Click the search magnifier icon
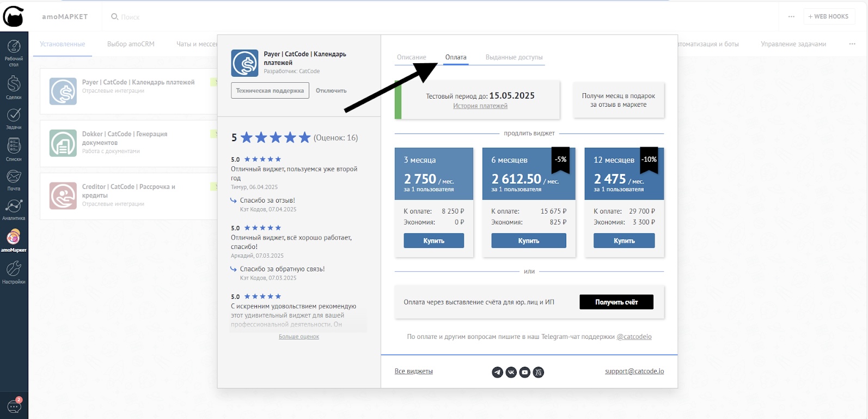 (x=114, y=17)
